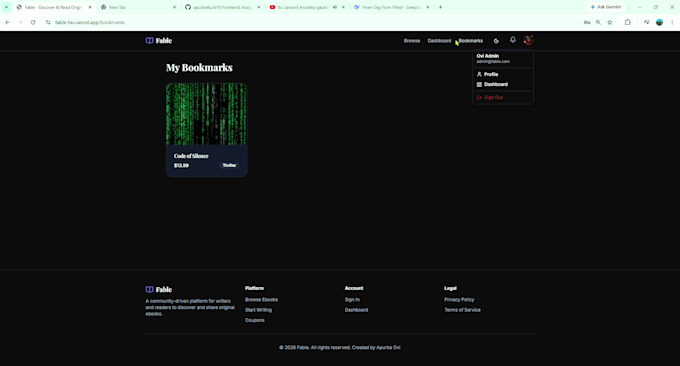Image resolution: width=680 pixels, height=366 pixels.
Task: Open notifications bell icon
Action: point(513,39)
